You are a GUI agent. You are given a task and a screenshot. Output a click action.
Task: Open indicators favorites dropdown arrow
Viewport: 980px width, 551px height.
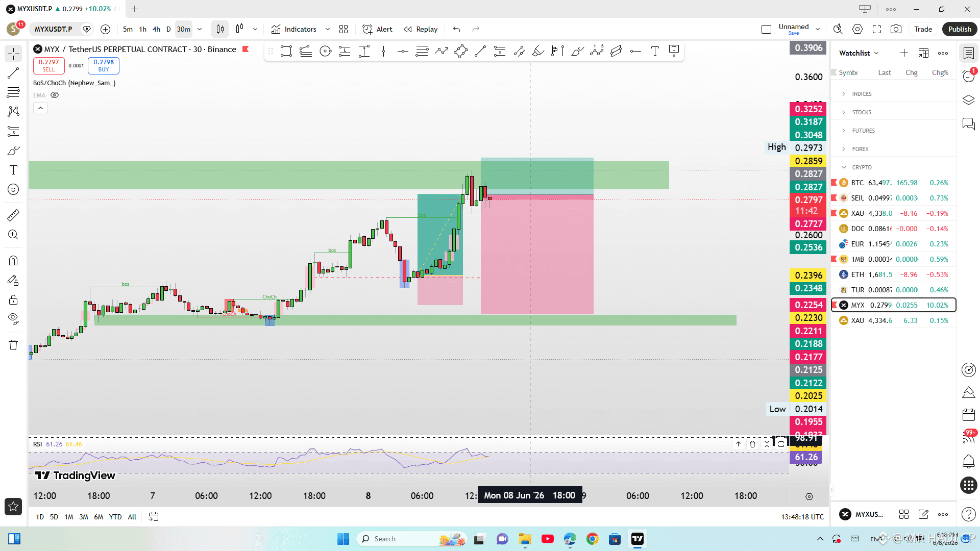[x=328, y=29]
